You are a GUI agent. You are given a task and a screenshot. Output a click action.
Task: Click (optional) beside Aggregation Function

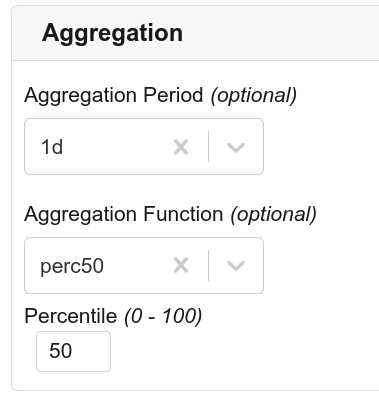pos(274,214)
